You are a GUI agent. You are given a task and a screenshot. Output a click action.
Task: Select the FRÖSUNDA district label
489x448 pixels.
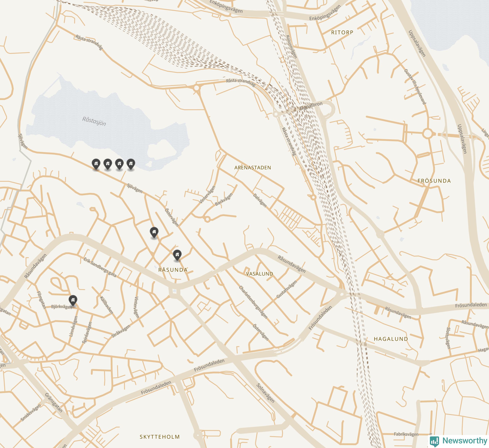coord(434,181)
